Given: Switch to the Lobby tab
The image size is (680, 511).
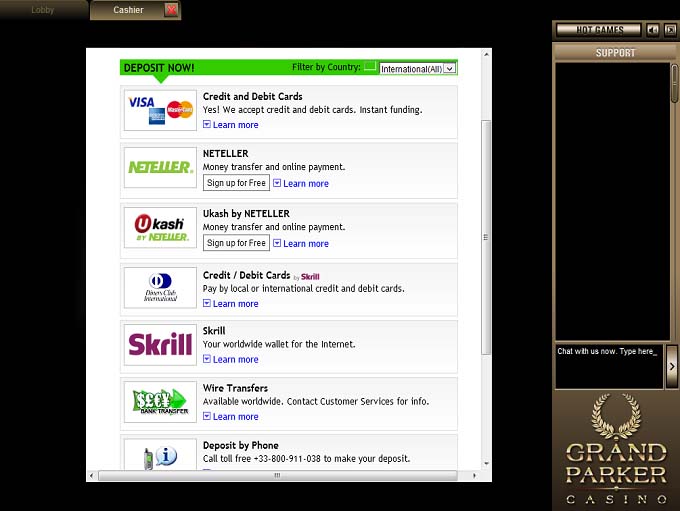Looking at the screenshot, I should [43, 10].
